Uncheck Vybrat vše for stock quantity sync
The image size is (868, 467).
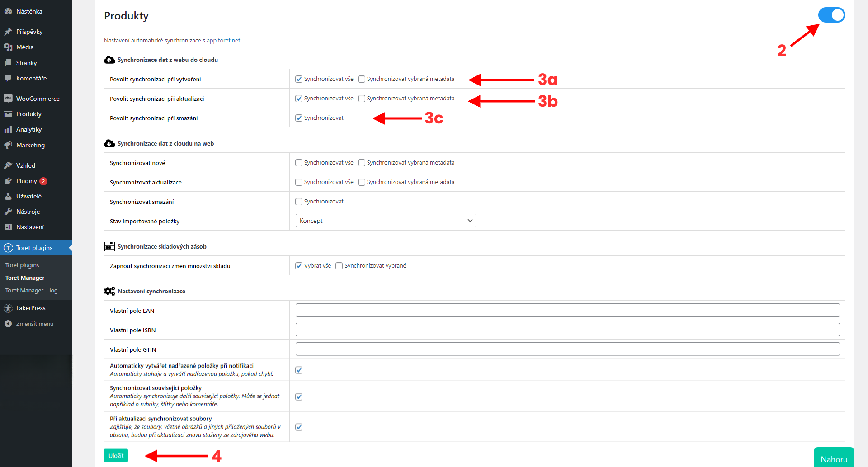pyautogui.click(x=299, y=266)
